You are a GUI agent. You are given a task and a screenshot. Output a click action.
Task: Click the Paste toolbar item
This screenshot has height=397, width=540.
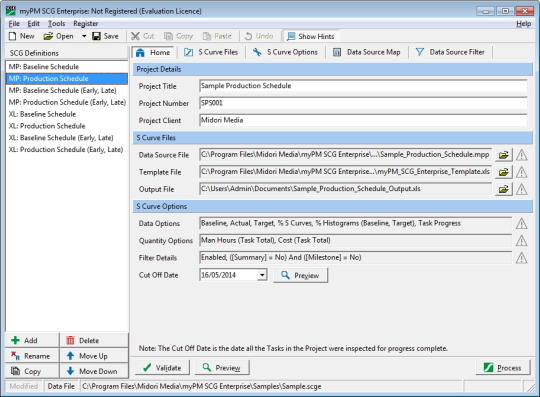coord(217,36)
